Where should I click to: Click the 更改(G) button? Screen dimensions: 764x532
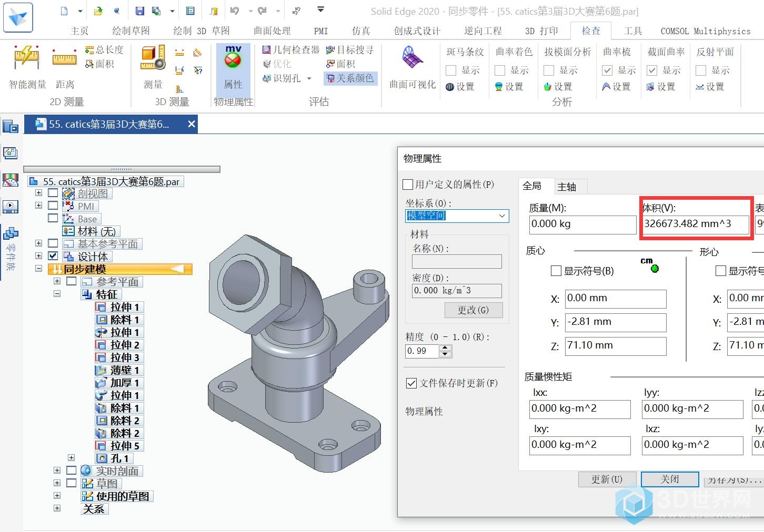coord(473,310)
